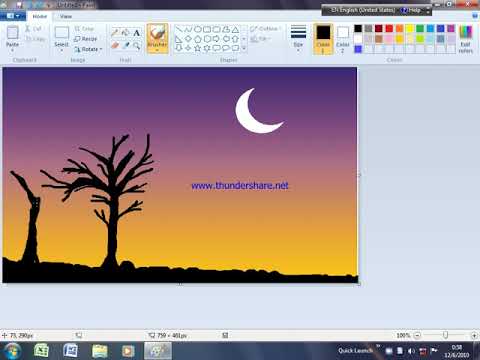Open the shape Fill dropdown
This screenshot has width=480, height=360.
click(260, 39)
